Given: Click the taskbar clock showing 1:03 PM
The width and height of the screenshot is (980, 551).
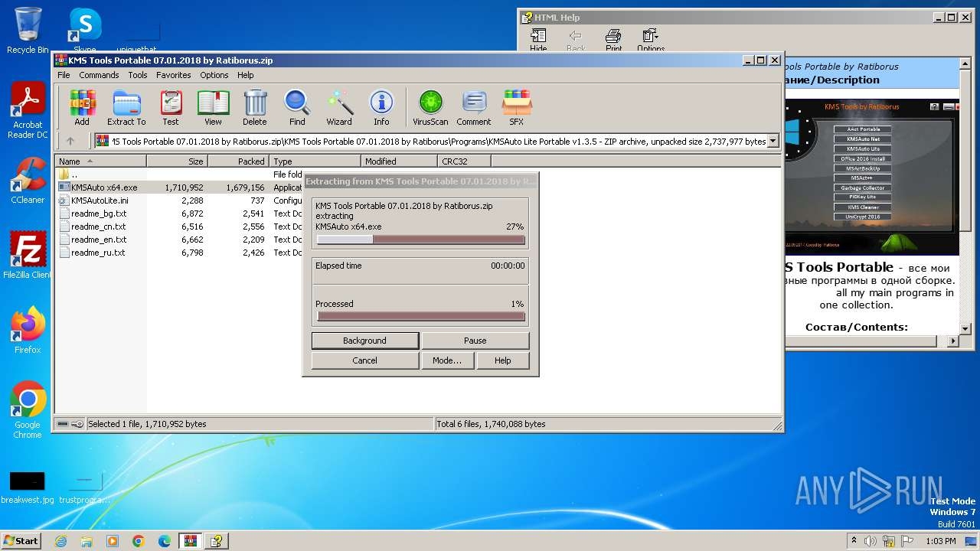Looking at the screenshot, I should (x=940, y=541).
